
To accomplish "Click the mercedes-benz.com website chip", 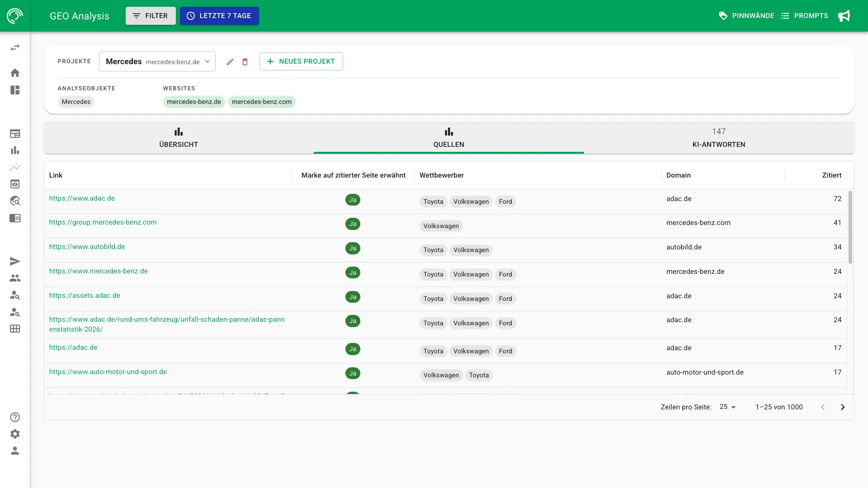I will point(262,102).
